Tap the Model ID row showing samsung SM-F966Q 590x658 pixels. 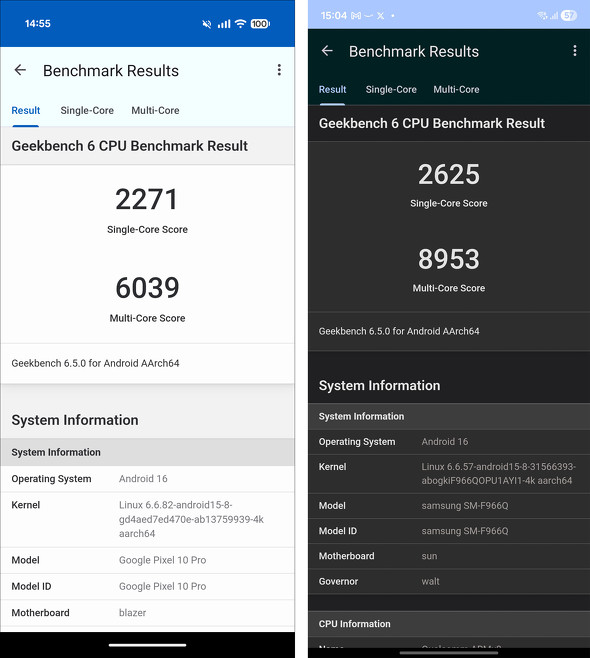coord(449,531)
